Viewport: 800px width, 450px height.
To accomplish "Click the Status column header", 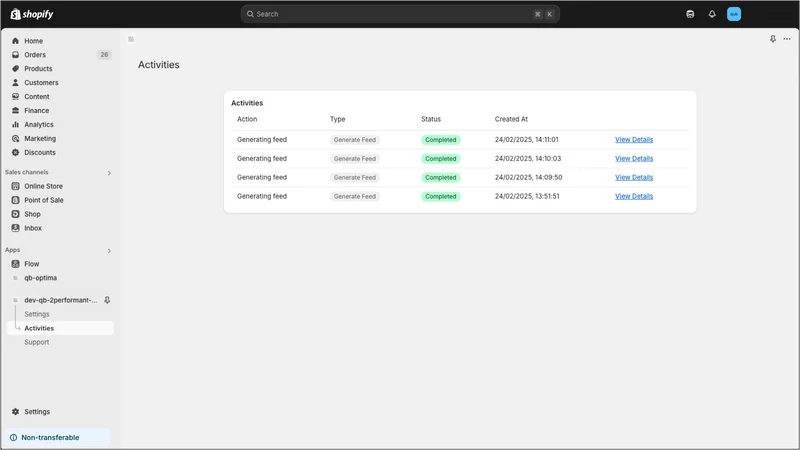I will pos(431,119).
